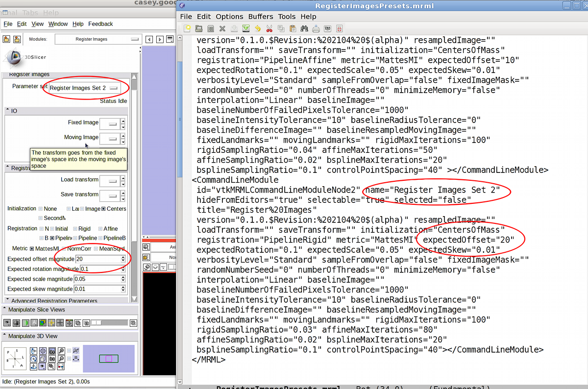The image size is (588, 389).
Task: Open the Buffers menu in Emacs
Action: [x=261, y=16]
